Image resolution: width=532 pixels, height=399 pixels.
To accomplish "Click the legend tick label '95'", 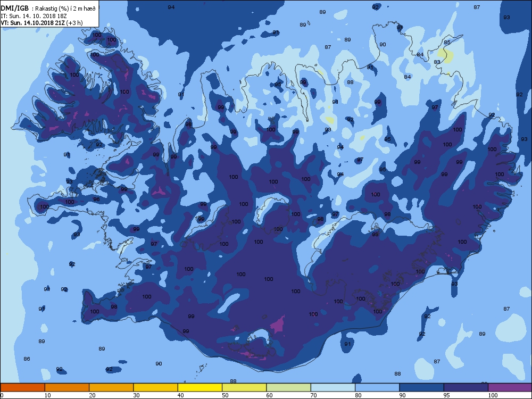I will (446, 395).
